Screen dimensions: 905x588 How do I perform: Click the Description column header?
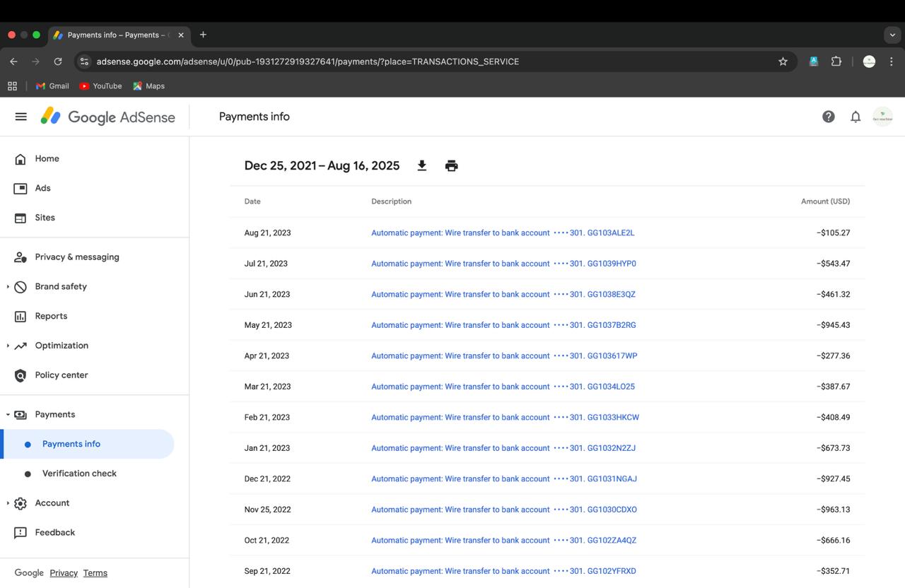[x=391, y=201]
